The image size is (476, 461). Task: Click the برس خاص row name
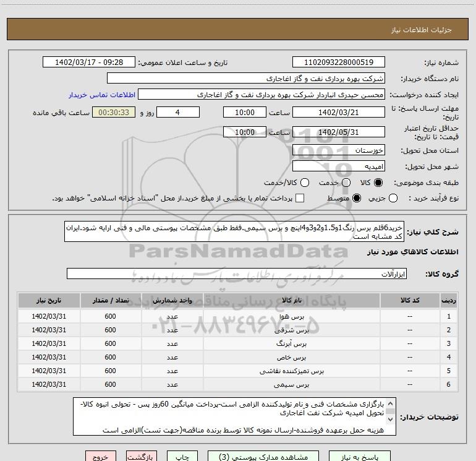pos(291,358)
